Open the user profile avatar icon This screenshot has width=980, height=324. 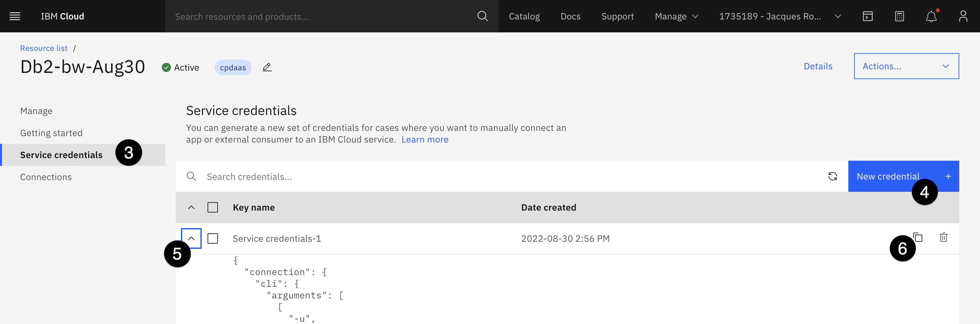point(963,16)
